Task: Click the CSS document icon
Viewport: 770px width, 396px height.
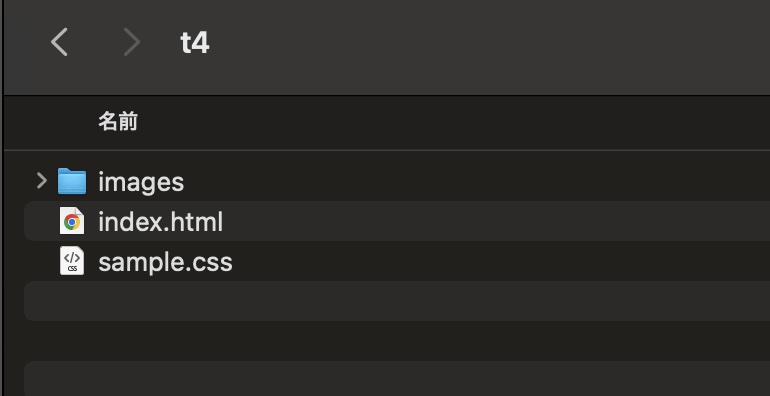Action: tap(72, 261)
